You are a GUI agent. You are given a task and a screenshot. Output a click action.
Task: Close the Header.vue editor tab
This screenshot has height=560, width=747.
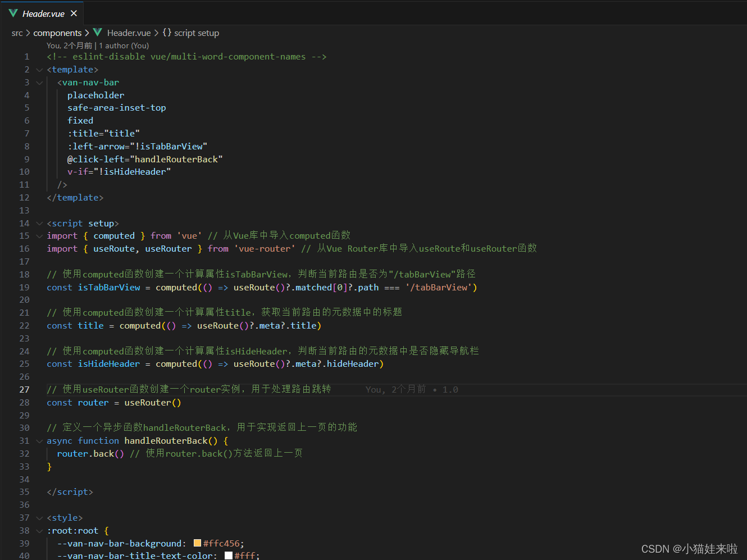pos(74,13)
